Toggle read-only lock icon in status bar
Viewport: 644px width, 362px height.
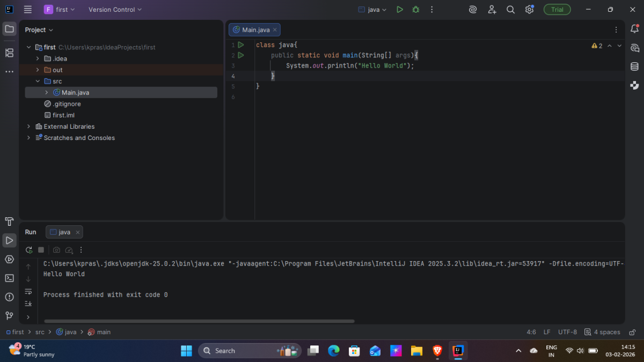633,332
